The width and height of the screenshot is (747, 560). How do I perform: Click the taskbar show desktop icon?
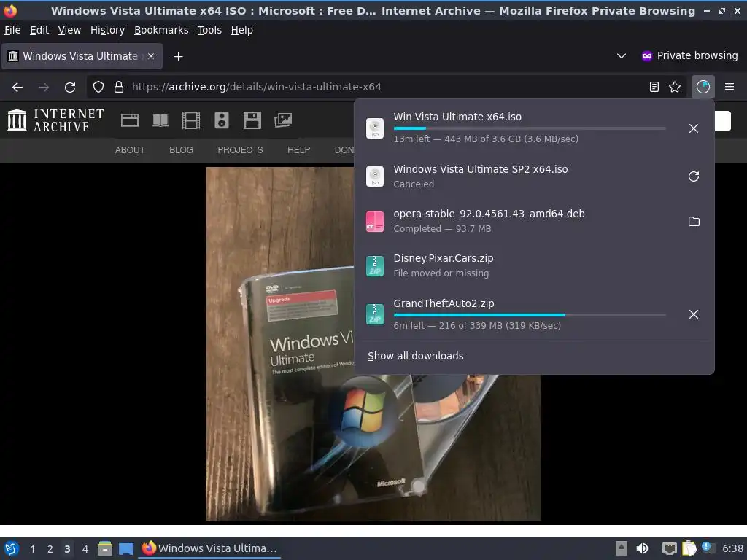click(x=125, y=548)
